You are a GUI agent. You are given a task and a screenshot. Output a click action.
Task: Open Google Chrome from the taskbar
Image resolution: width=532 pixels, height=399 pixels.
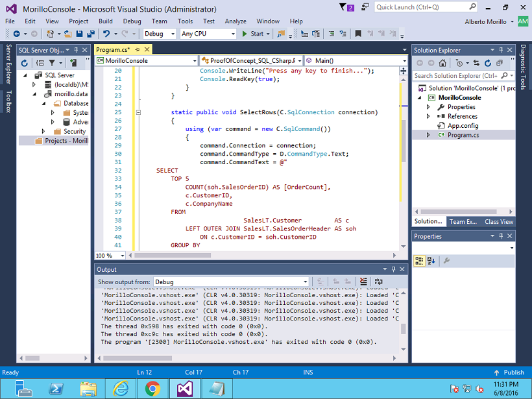[152, 389]
